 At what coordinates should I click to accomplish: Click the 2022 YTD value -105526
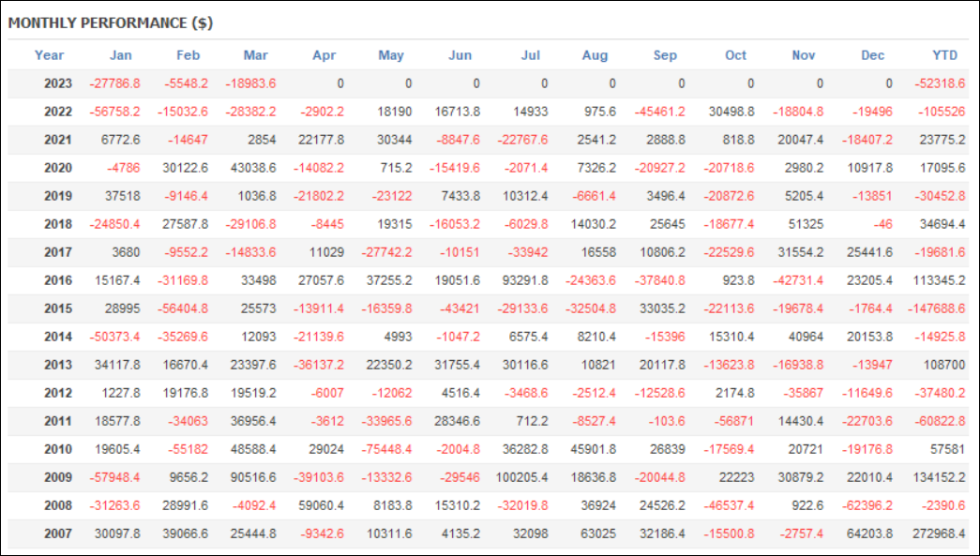point(942,112)
